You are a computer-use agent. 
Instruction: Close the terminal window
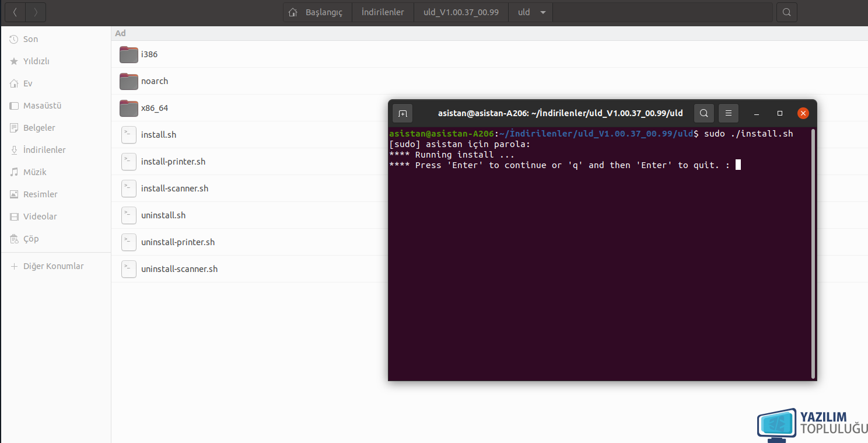(x=803, y=113)
